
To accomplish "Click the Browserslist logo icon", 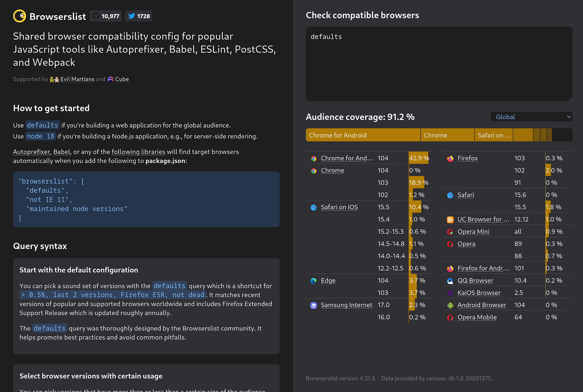I will click(x=20, y=16).
